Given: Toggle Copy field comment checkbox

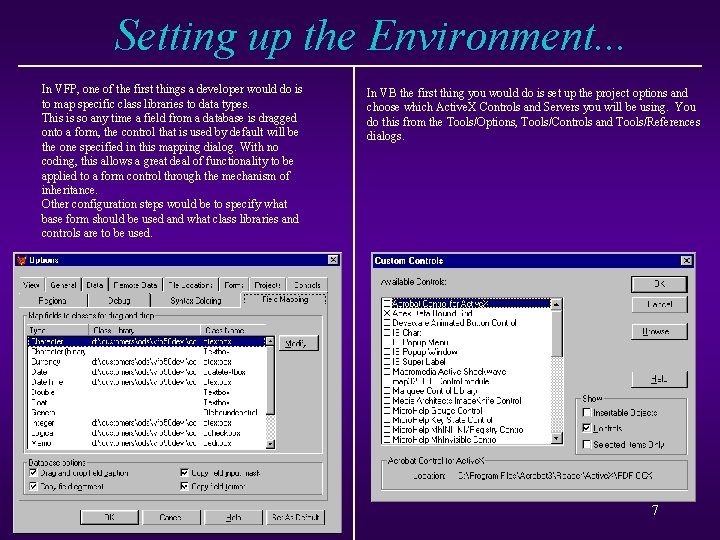Looking at the screenshot, I should tap(33, 486).
